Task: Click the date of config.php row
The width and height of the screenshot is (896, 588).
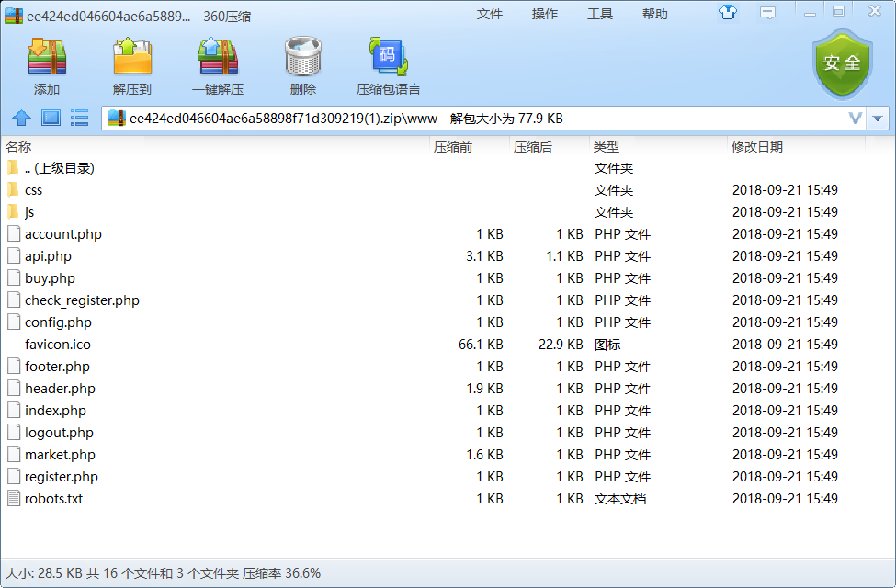Action: (785, 322)
